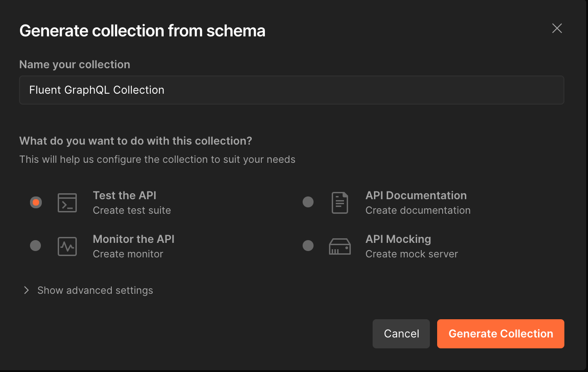
Task: Click the API Documentation label text
Action: [x=416, y=196]
